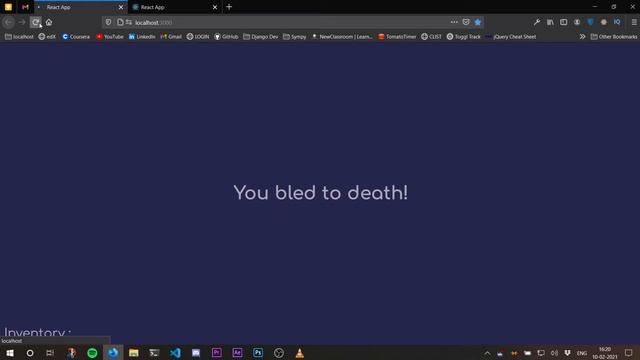
Task: Open OBS Studio from taskbar
Action: click(x=279, y=353)
